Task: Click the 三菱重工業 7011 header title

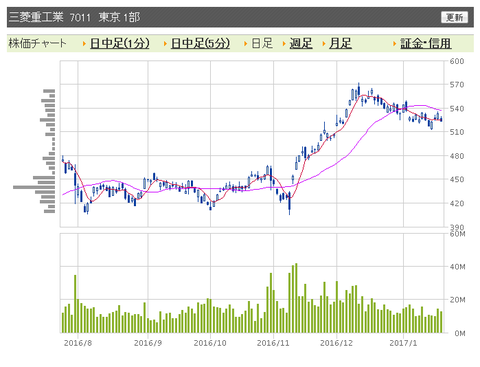Action: tap(50, 17)
